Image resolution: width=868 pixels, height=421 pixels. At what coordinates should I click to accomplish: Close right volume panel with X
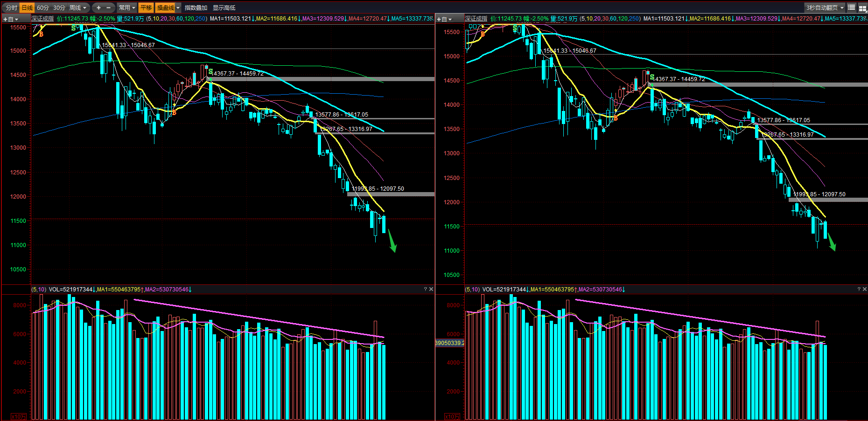point(865,289)
